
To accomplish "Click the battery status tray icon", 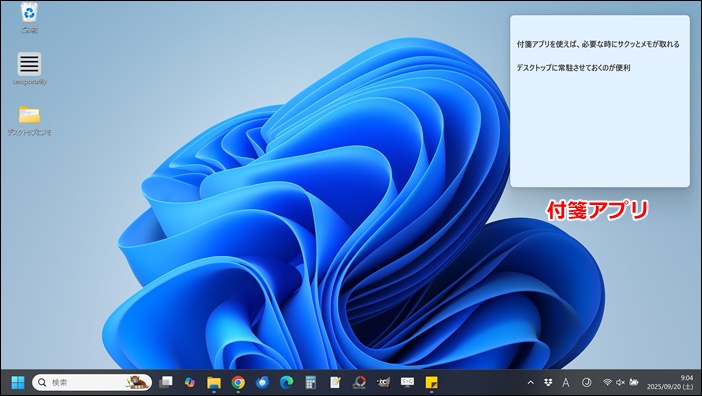I will click(x=634, y=383).
